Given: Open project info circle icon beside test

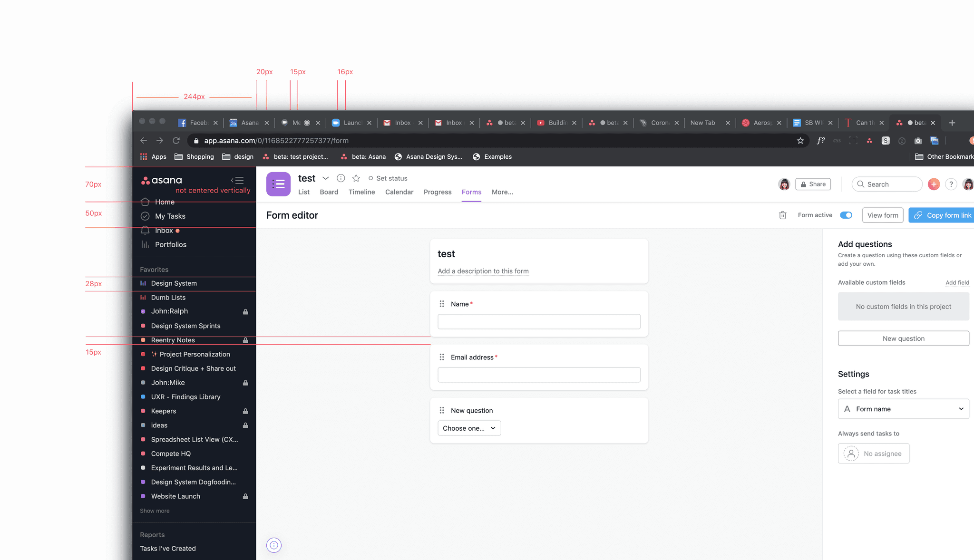Looking at the screenshot, I should (x=341, y=178).
